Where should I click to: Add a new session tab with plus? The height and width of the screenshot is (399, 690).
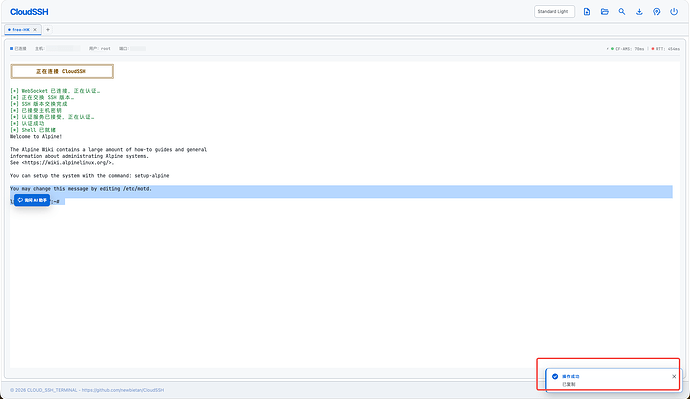(x=48, y=29)
